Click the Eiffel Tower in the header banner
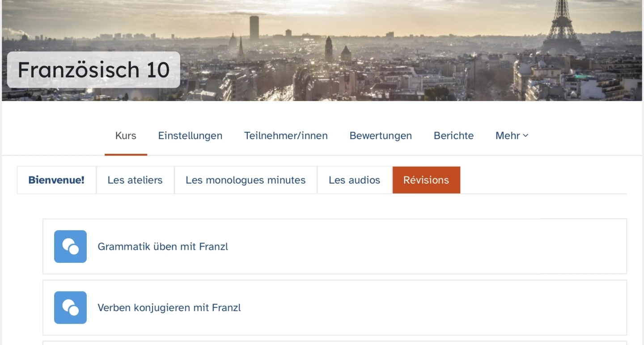Viewport: 644px width, 345px height. 562,27
